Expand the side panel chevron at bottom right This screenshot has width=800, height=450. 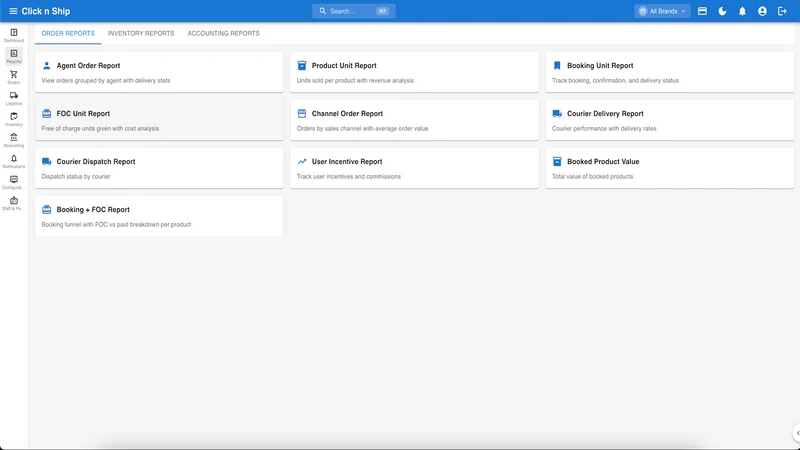click(796, 433)
